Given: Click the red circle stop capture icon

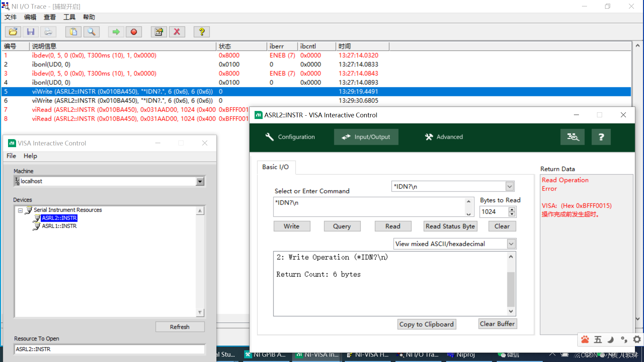Looking at the screenshot, I should [x=133, y=32].
